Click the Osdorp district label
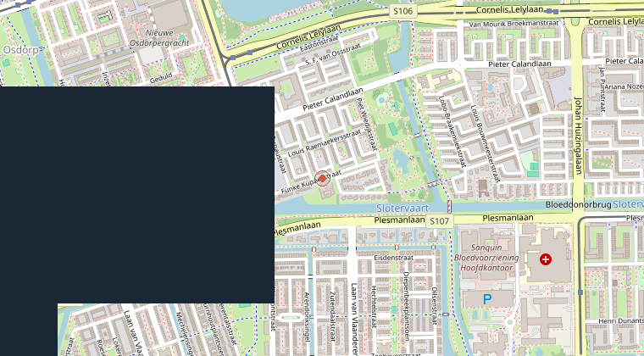Viewport: 644px width, 356px height. tap(20, 50)
